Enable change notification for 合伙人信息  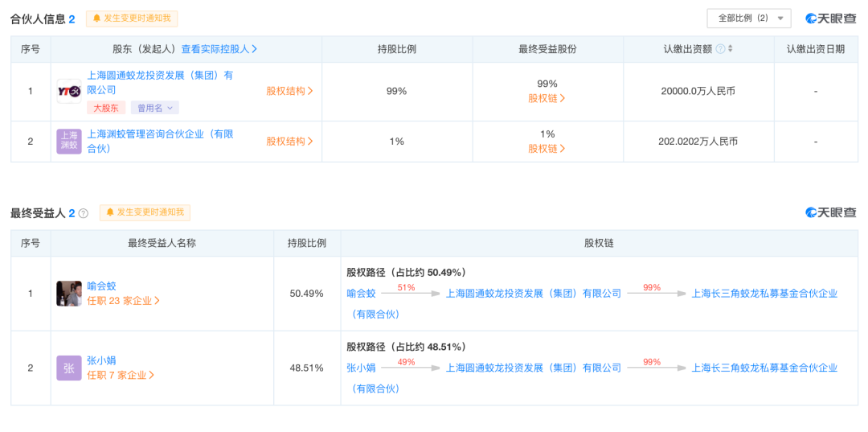click(132, 19)
